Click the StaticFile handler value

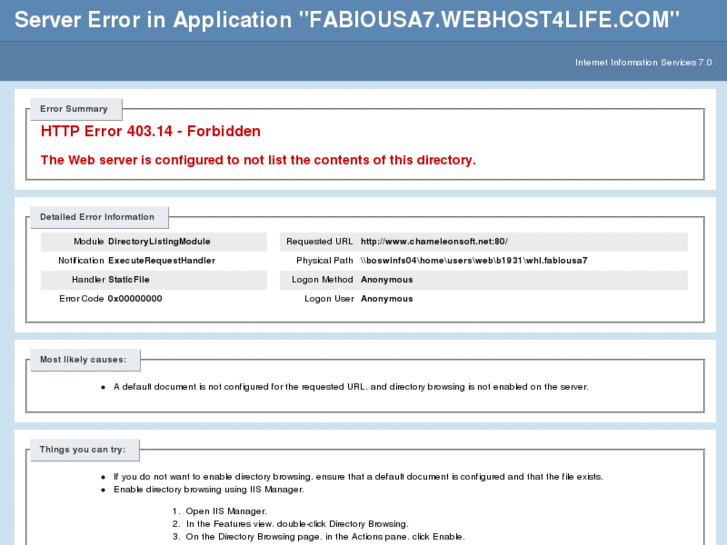pos(129,280)
